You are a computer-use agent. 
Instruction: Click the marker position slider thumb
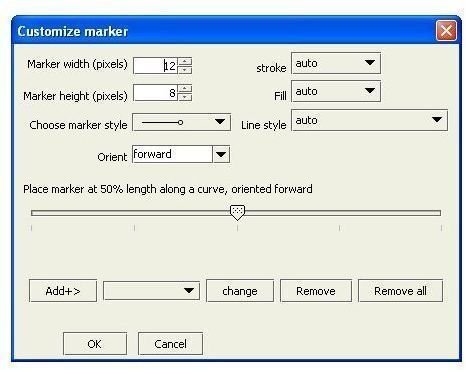pos(237,213)
